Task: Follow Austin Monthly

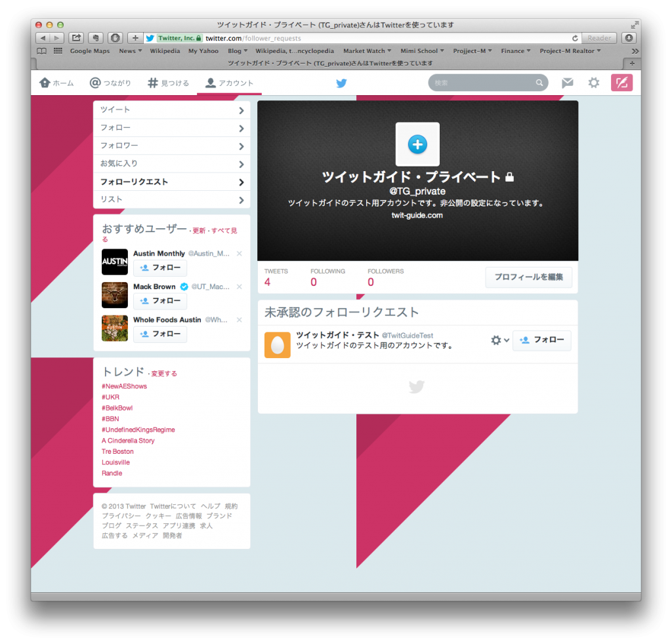Action: pyautogui.click(x=160, y=268)
